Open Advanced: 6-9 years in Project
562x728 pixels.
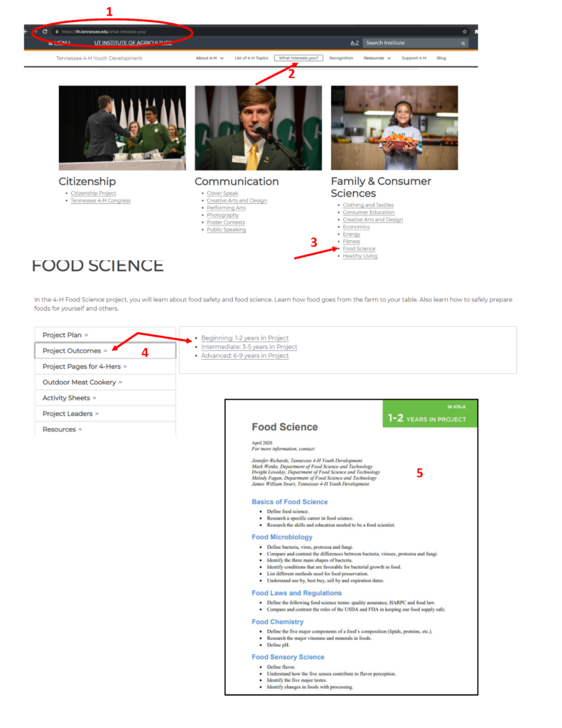click(244, 355)
